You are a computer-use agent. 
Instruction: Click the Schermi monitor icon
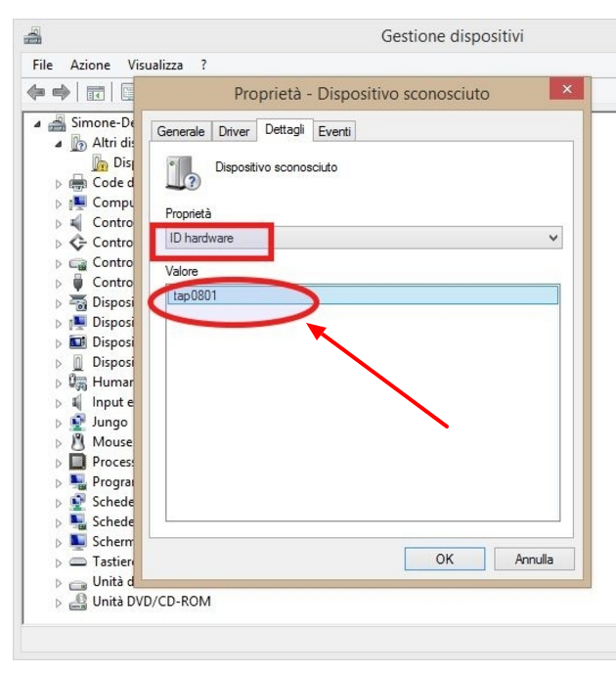coord(78,542)
